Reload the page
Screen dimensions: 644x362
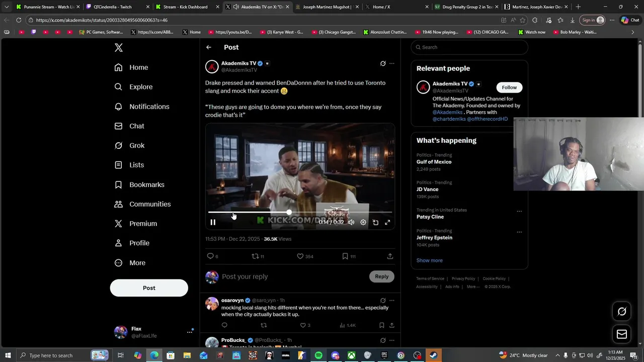[19, 20]
